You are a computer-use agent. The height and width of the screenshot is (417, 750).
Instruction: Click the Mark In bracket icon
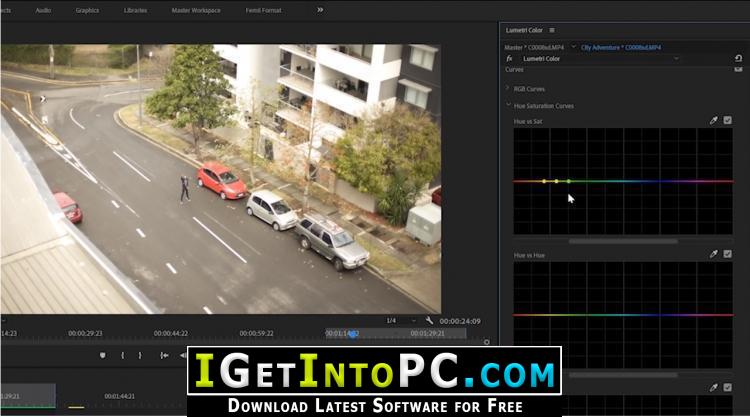(x=123, y=355)
